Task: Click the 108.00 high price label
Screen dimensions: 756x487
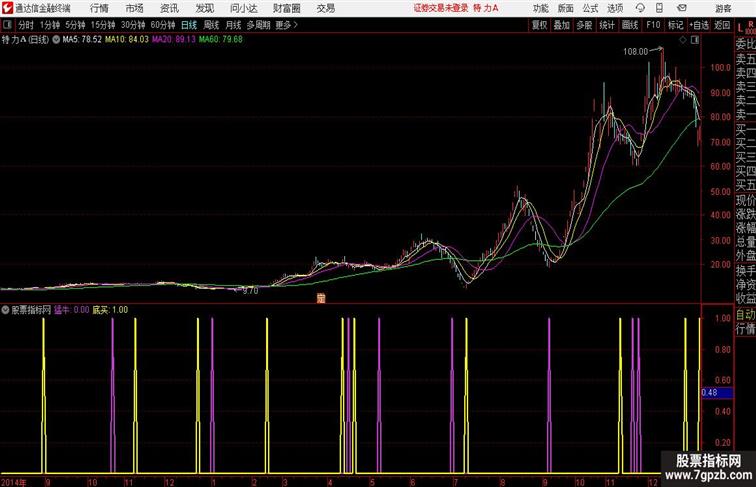Action: [x=635, y=52]
